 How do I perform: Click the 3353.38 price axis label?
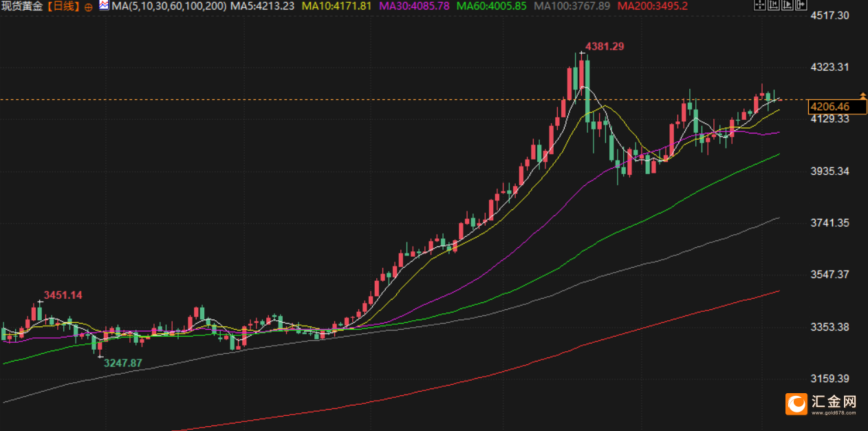(x=831, y=326)
